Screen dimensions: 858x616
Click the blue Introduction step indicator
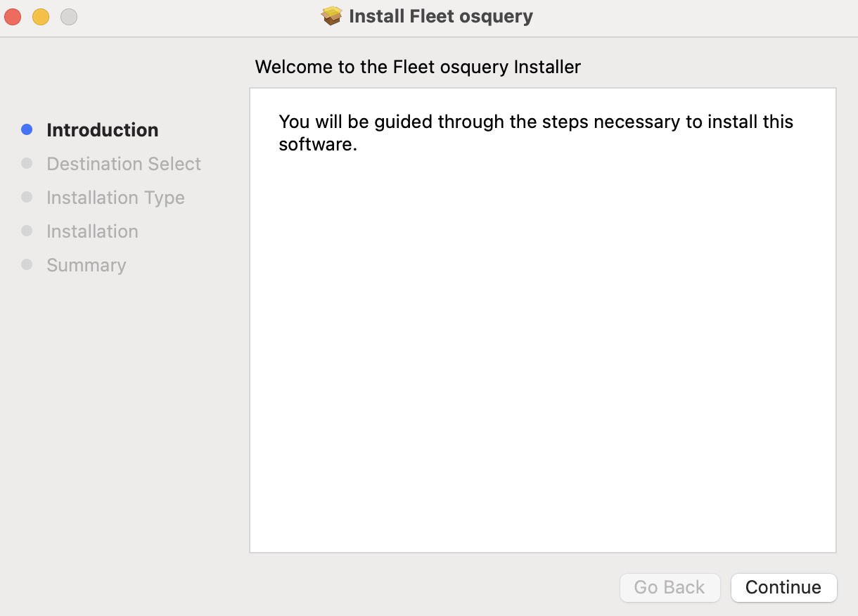(27, 129)
